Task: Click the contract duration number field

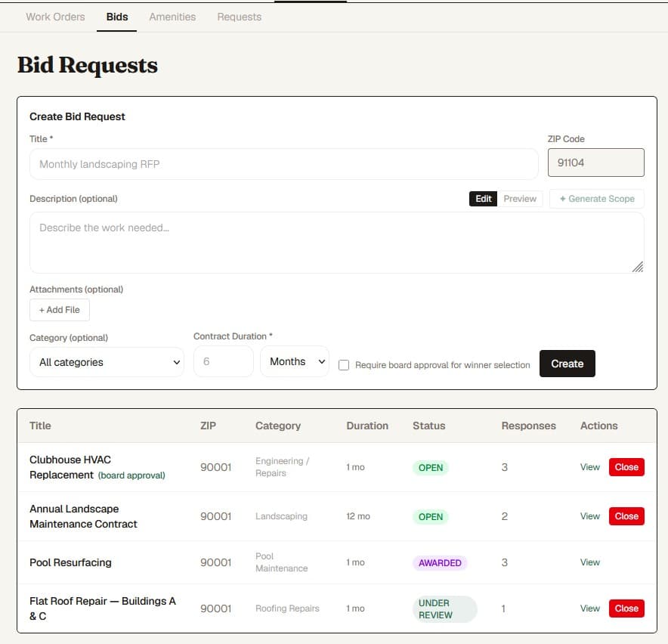Action: tap(224, 361)
